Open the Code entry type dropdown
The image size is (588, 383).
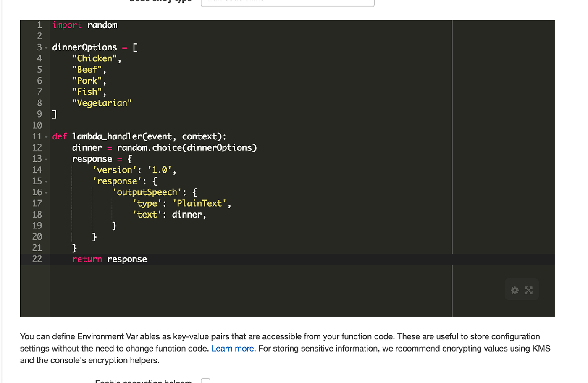pyautogui.click(x=287, y=3)
